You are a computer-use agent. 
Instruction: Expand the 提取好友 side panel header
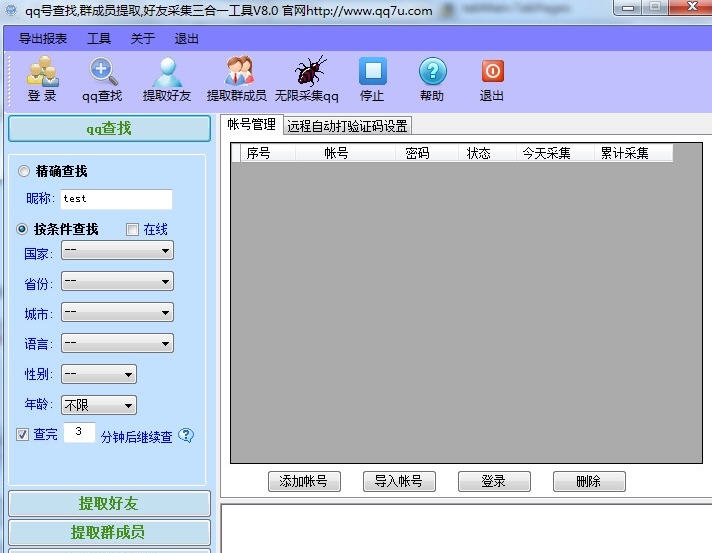(x=109, y=503)
